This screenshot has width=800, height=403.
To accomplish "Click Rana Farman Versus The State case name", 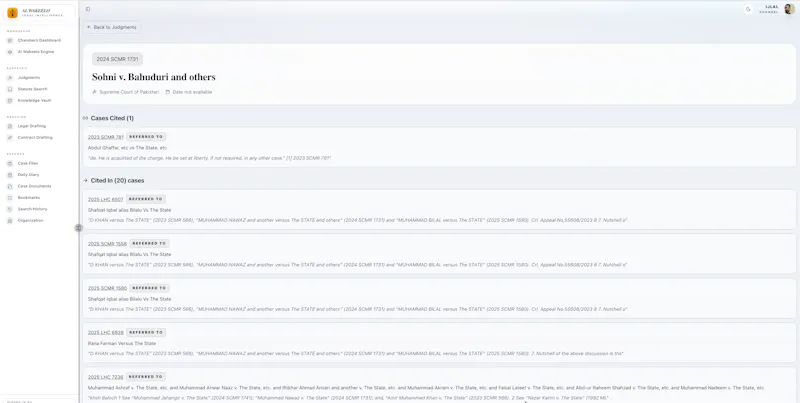I will [x=122, y=343].
